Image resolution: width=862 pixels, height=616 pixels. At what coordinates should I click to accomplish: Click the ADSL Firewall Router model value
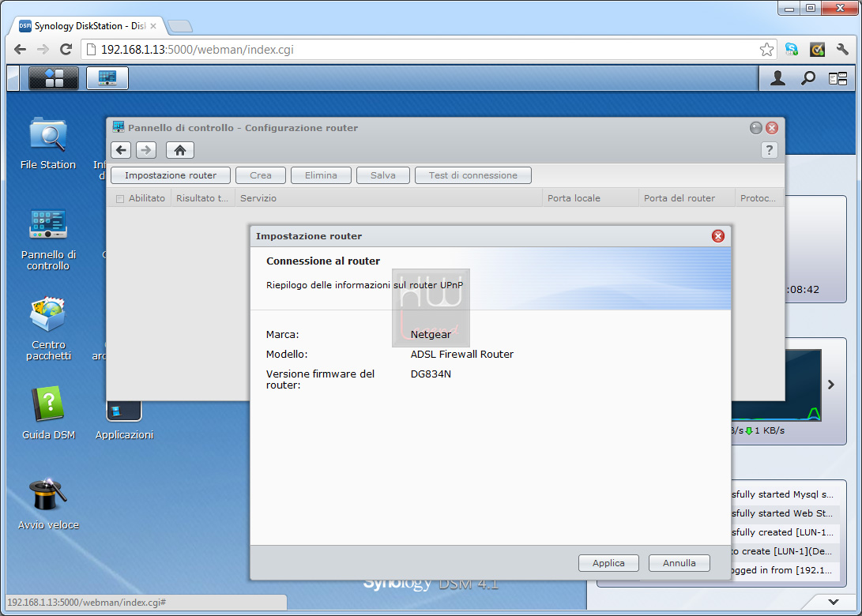[461, 355]
